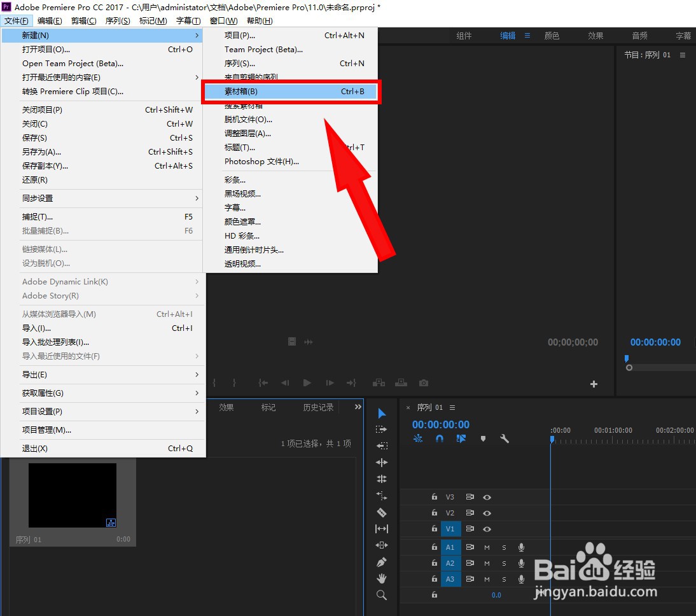The image size is (696, 616).
Task: Click the Overwrite edit button
Action: click(x=401, y=383)
